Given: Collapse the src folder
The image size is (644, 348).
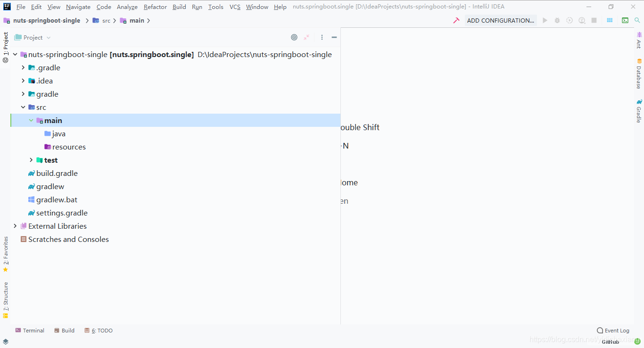Looking at the screenshot, I should [23, 107].
